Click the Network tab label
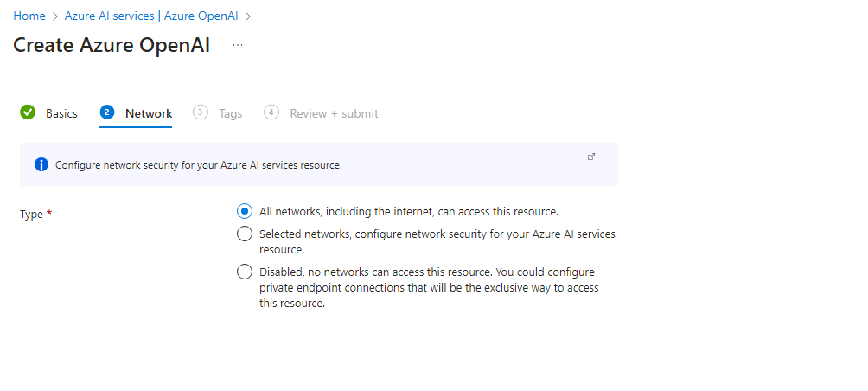868x391 pixels. click(x=149, y=113)
